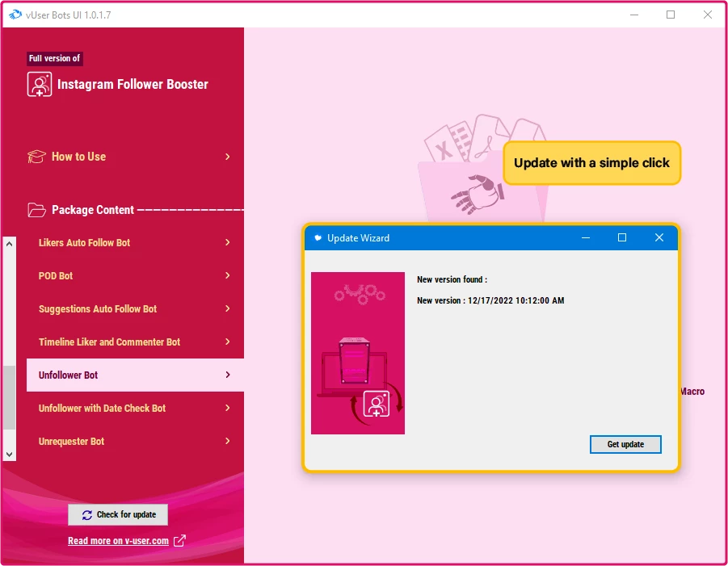Select the highlighted Unfollower Bot item

coord(135,375)
